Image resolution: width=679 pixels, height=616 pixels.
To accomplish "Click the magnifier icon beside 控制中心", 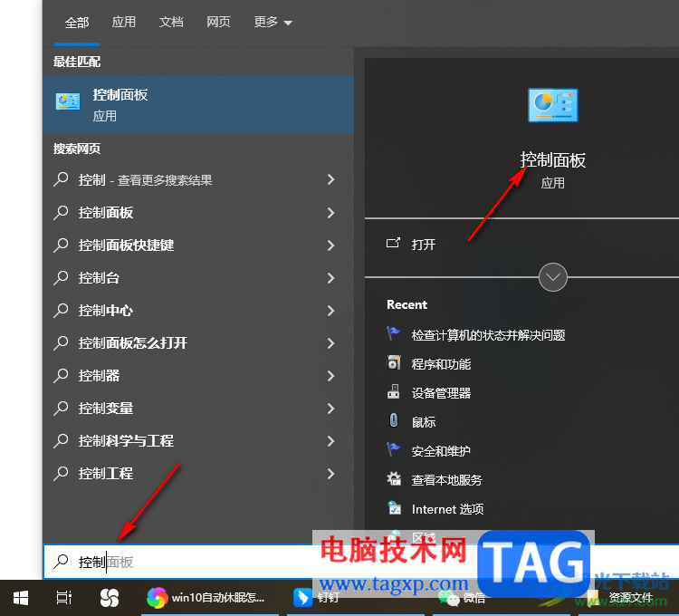I will [x=61, y=310].
